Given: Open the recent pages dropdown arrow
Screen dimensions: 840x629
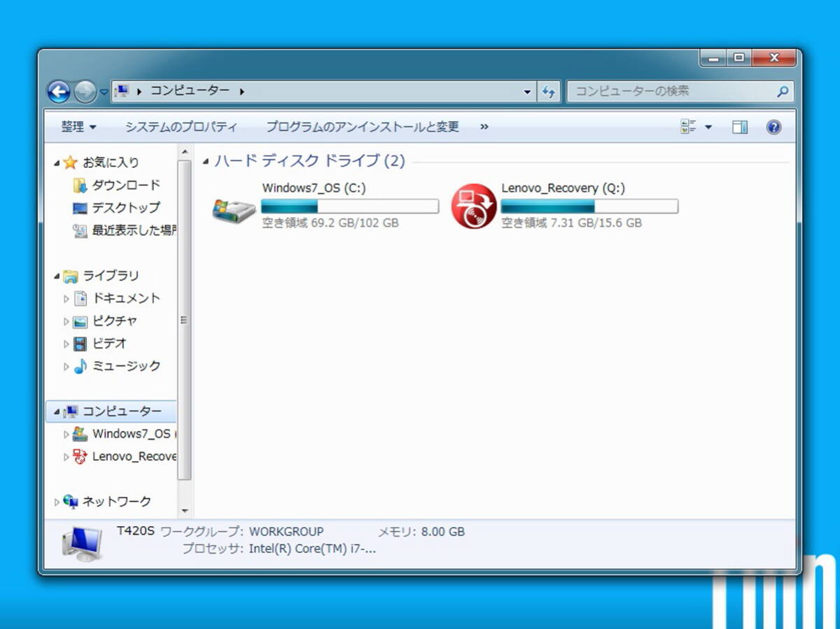Looking at the screenshot, I should coord(104,92).
